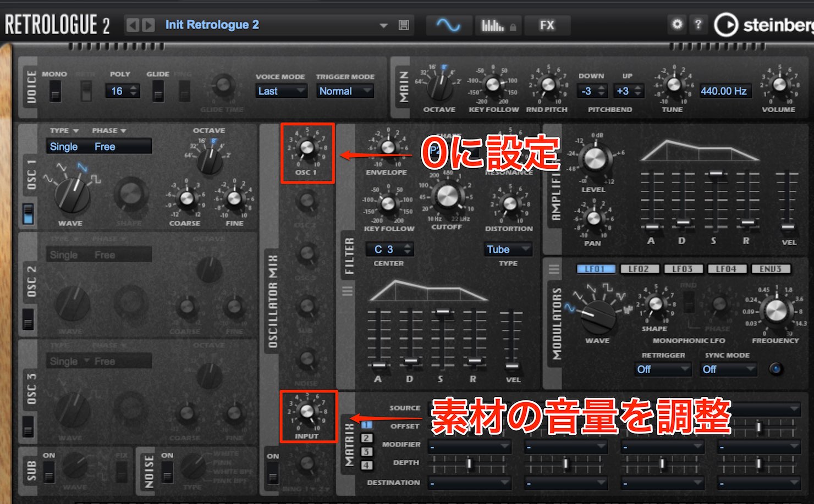The width and height of the screenshot is (814, 504).
Task: Open the LFO RETRIGGER dropdown
Action: 663,369
